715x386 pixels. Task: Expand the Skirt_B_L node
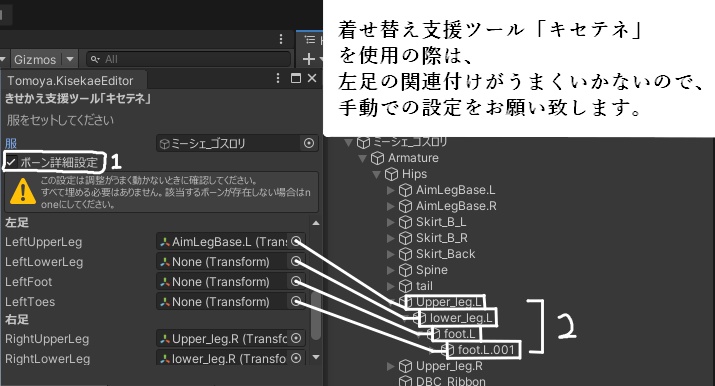pyautogui.click(x=390, y=222)
